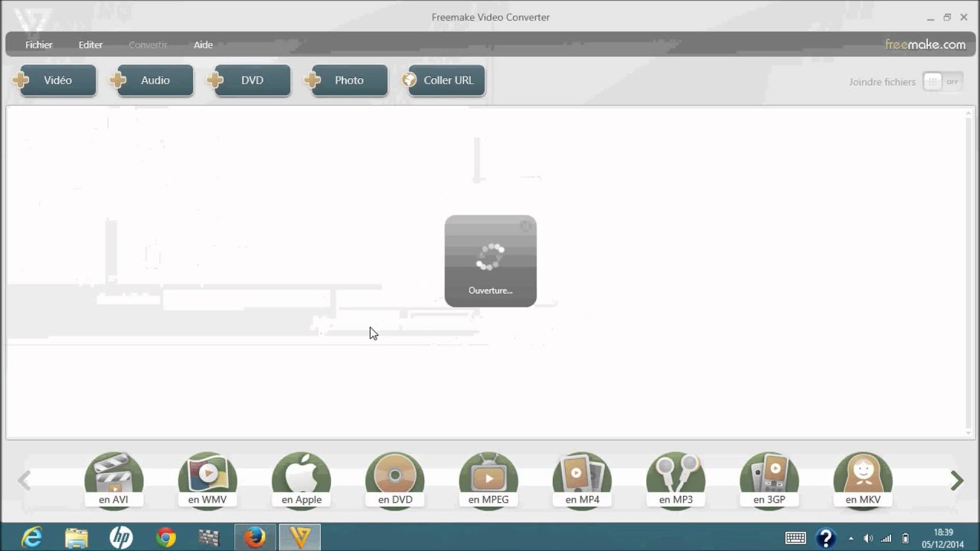Check battery status in the tray

pos(906,538)
